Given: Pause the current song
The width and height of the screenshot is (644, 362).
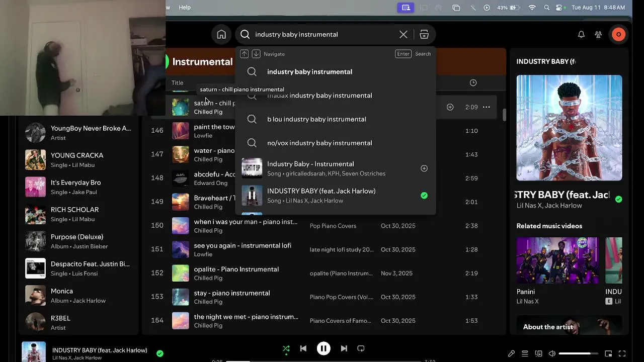Looking at the screenshot, I should pos(324,348).
